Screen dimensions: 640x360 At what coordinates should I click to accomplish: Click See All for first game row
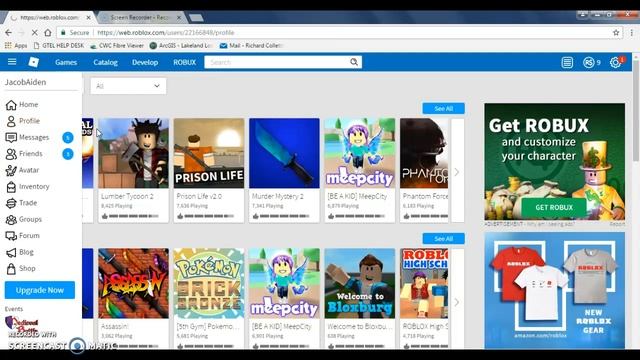pyautogui.click(x=443, y=109)
